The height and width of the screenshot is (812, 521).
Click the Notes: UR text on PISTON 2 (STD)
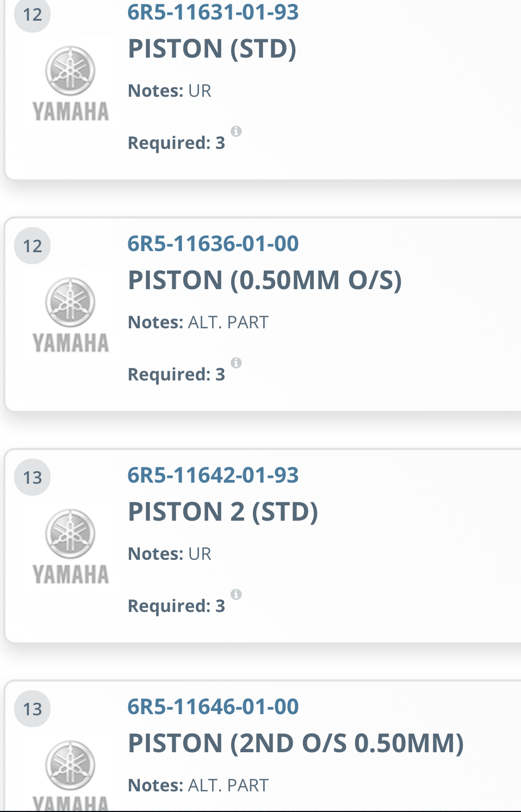[x=169, y=553]
